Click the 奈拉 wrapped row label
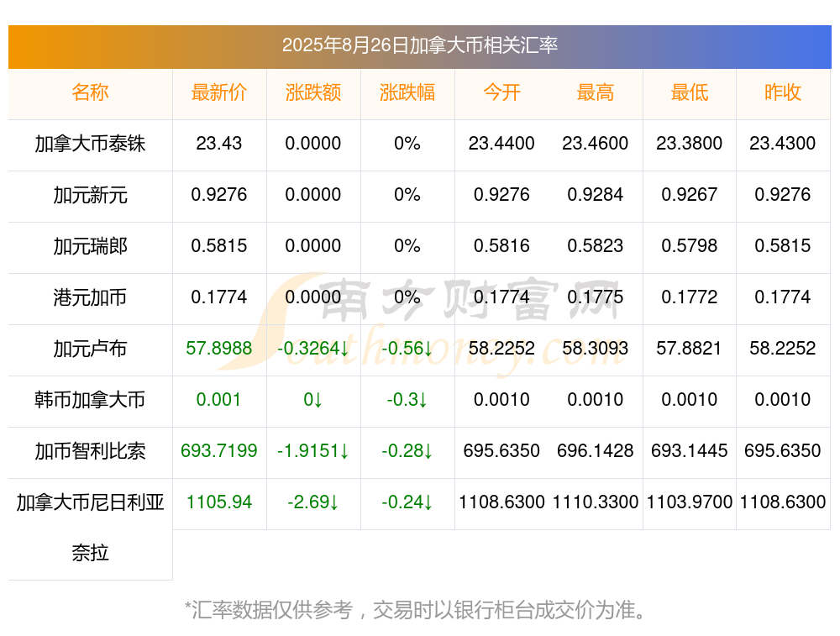840x636 pixels. tap(90, 553)
